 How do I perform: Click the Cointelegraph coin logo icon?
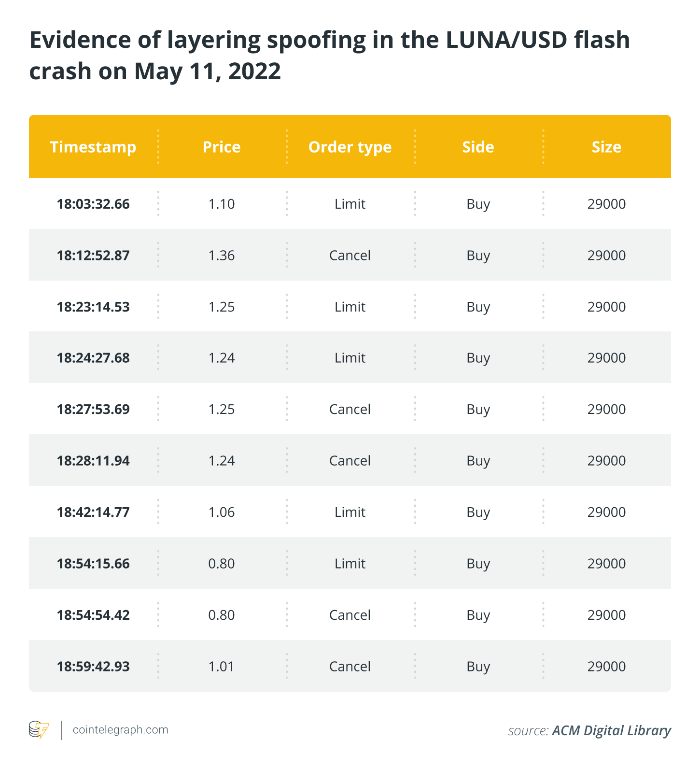pyautogui.click(x=39, y=730)
